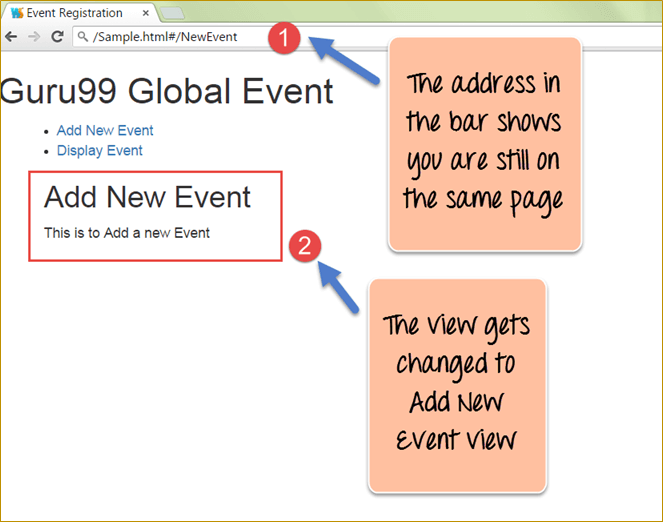Viewport: 663px width, 522px height.
Task: Click the text 'This is to Add a new Event'
Action: (x=127, y=233)
